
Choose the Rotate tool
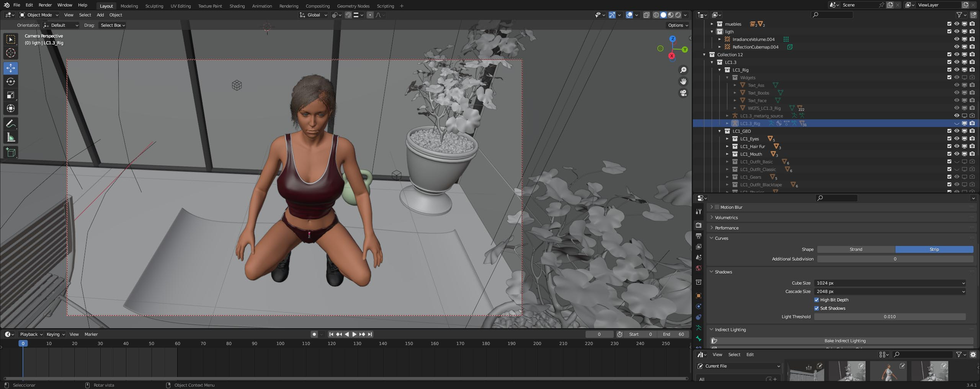11,81
